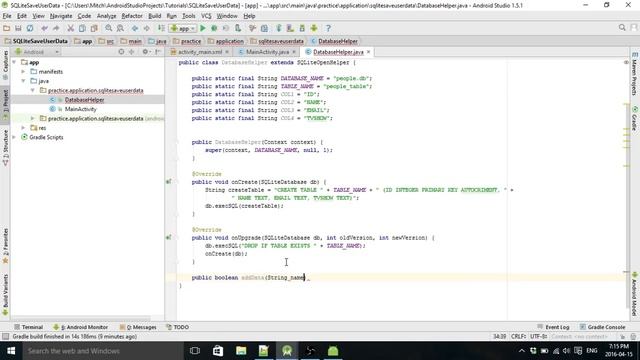Open the Messages tool window
The image size is (640, 360).
138,327
